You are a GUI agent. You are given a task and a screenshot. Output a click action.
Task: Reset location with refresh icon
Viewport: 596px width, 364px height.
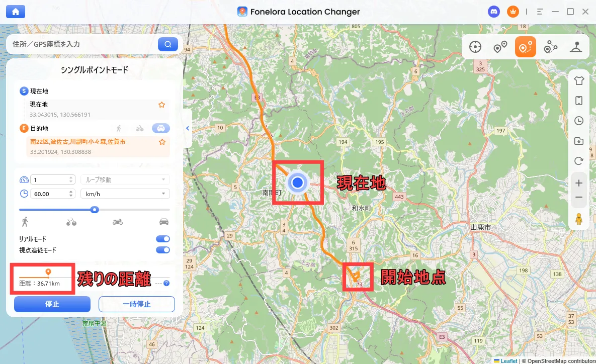coord(578,161)
